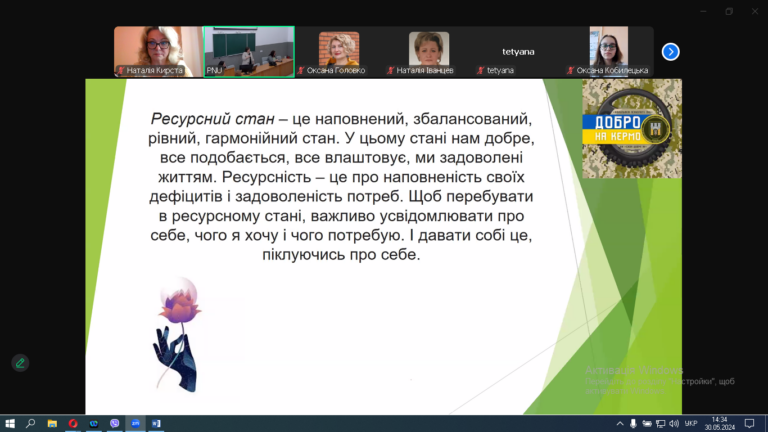Screen dimensions: 768x432
Task: Open Word document from taskbar
Action: [156, 424]
